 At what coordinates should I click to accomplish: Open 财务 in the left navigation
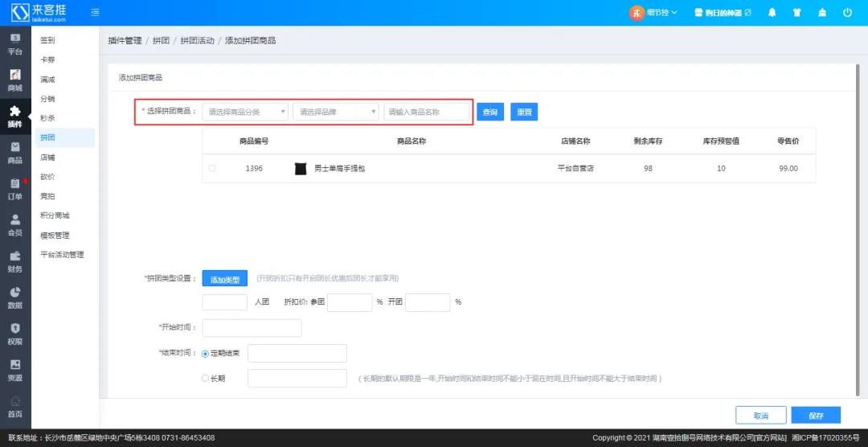(15, 261)
